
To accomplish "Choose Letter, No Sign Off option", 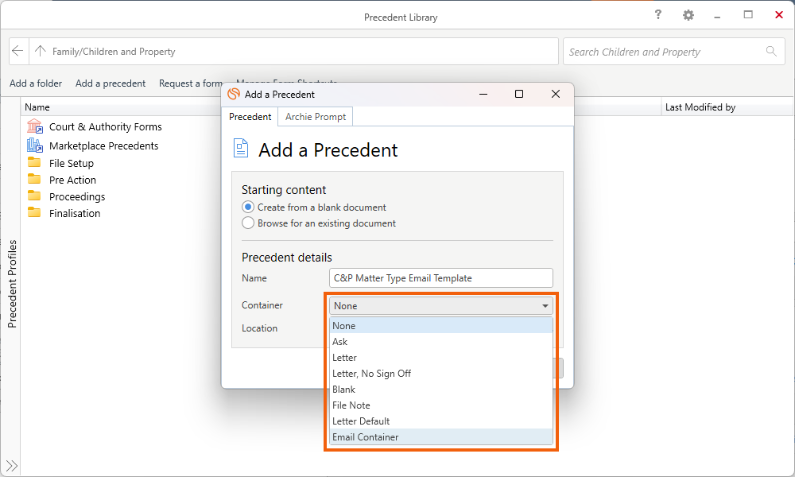I will [x=371, y=373].
